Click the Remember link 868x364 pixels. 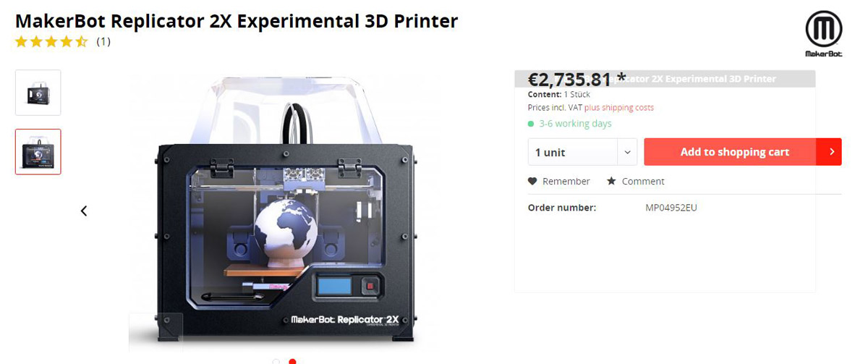566,181
